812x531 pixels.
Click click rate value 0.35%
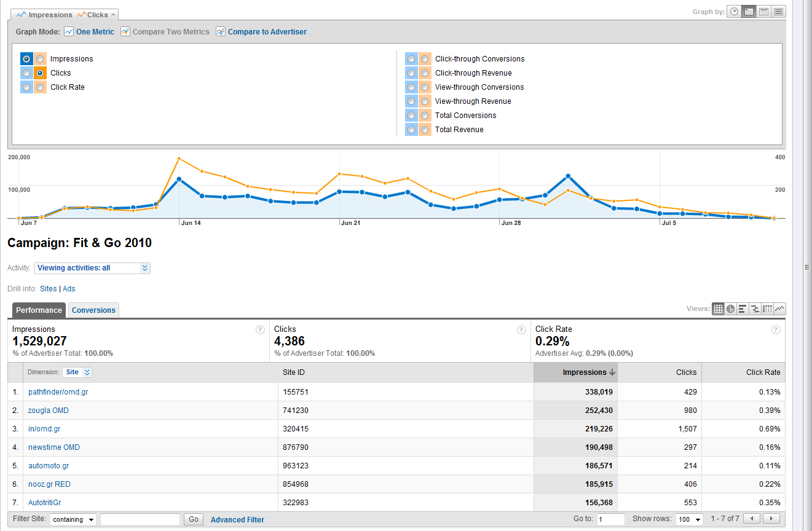pyautogui.click(x=770, y=503)
